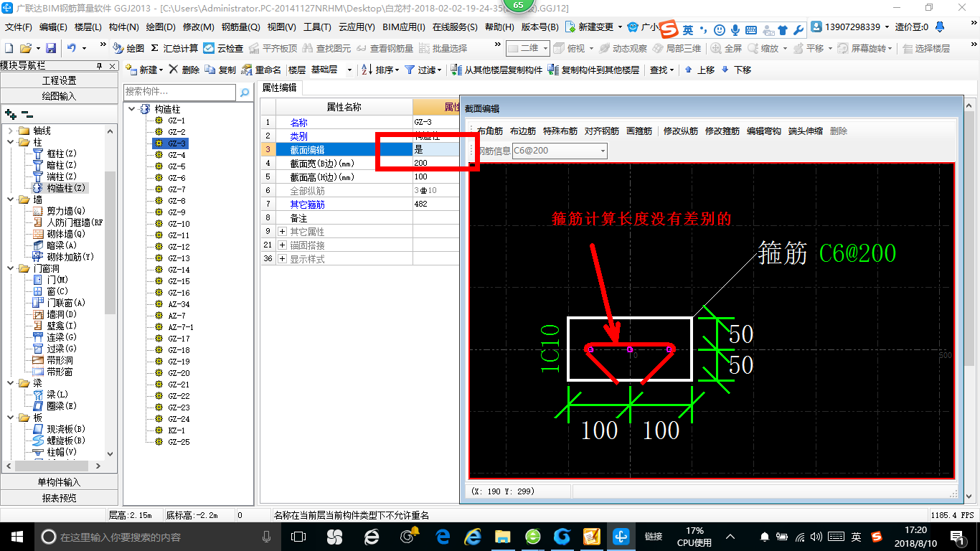The image size is (980, 551).
Task: Click the search magnifier icon beside 搜索构件
Action: (x=245, y=92)
